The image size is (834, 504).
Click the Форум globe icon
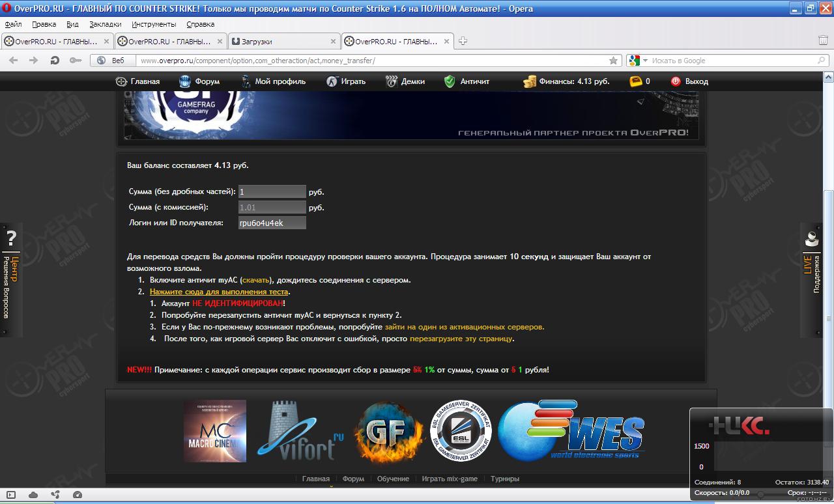point(185,81)
